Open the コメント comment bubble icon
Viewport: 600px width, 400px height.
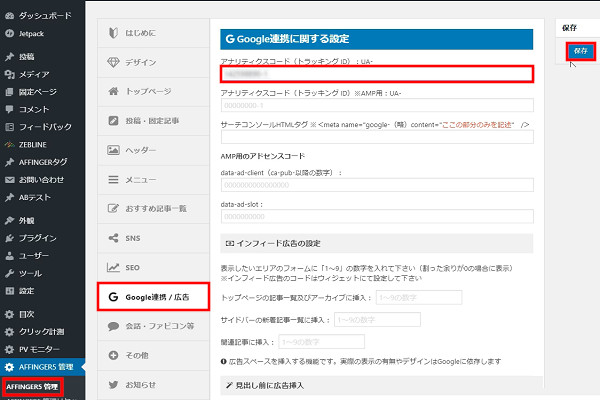click(10, 109)
